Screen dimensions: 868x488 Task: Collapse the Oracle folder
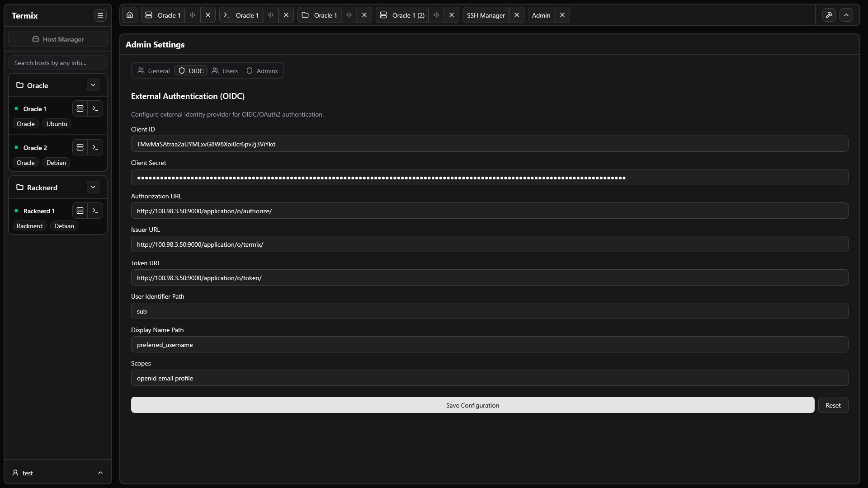pos(93,85)
